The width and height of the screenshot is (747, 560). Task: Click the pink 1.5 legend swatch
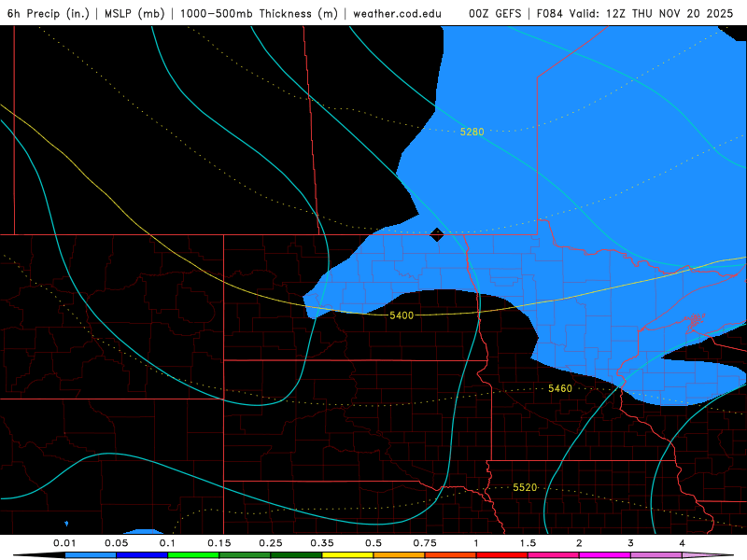click(554, 555)
